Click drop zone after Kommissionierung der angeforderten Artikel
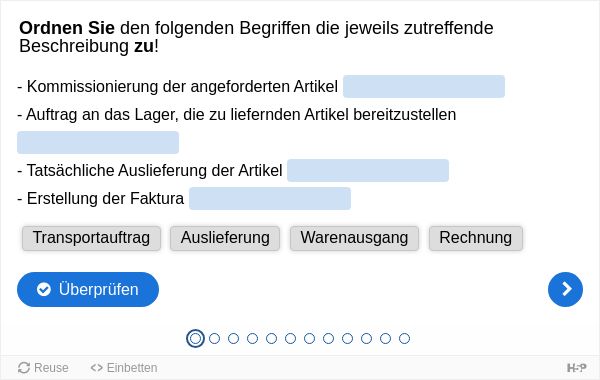 pyautogui.click(x=424, y=86)
